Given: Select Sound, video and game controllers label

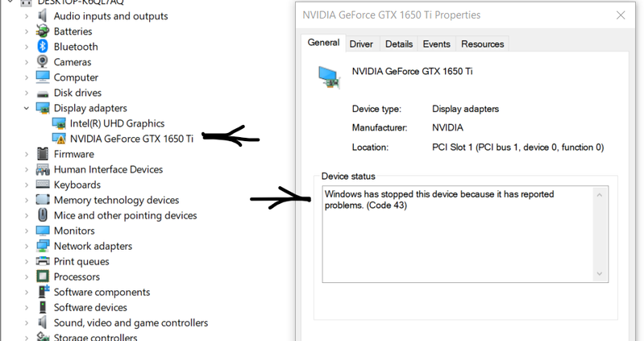Looking at the screenshot, I should point(131,322).
